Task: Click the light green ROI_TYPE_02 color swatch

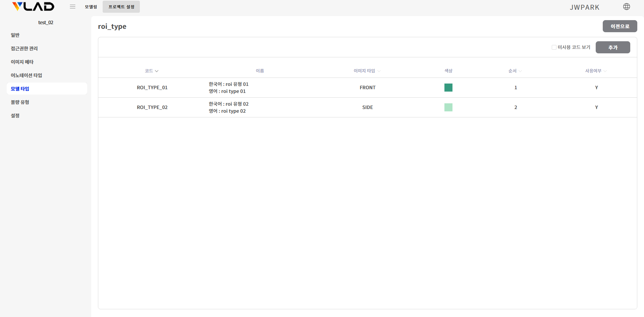Action: 448,107
